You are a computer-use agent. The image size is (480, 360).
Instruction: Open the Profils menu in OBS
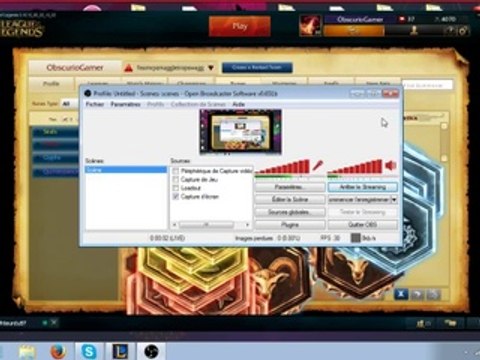tap(156, 104)
